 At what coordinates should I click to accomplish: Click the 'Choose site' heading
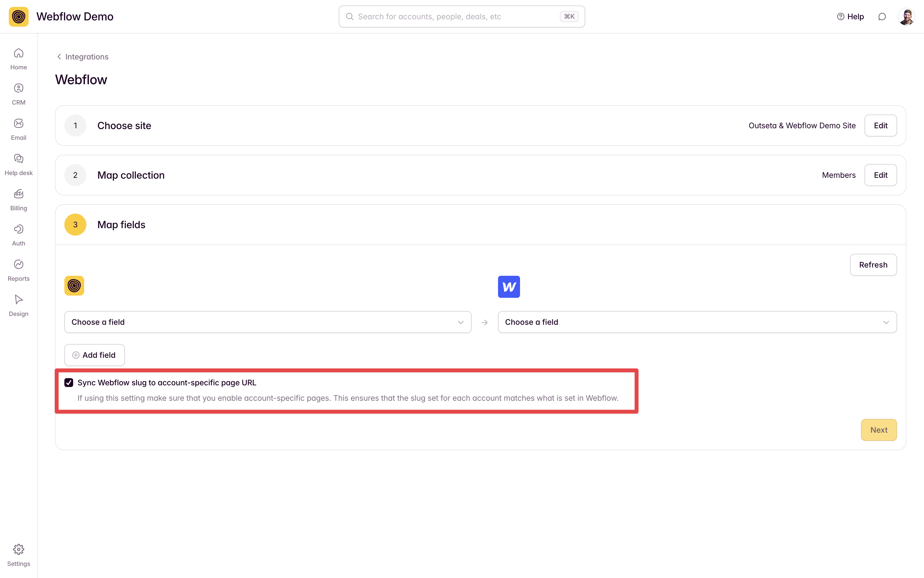click(124, 126)
